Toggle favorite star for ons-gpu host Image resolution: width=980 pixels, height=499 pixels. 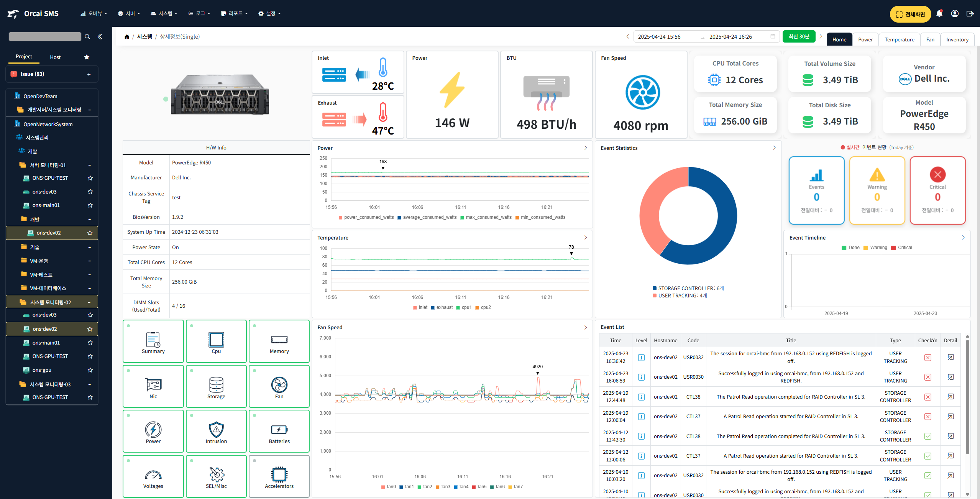[90, 370]
